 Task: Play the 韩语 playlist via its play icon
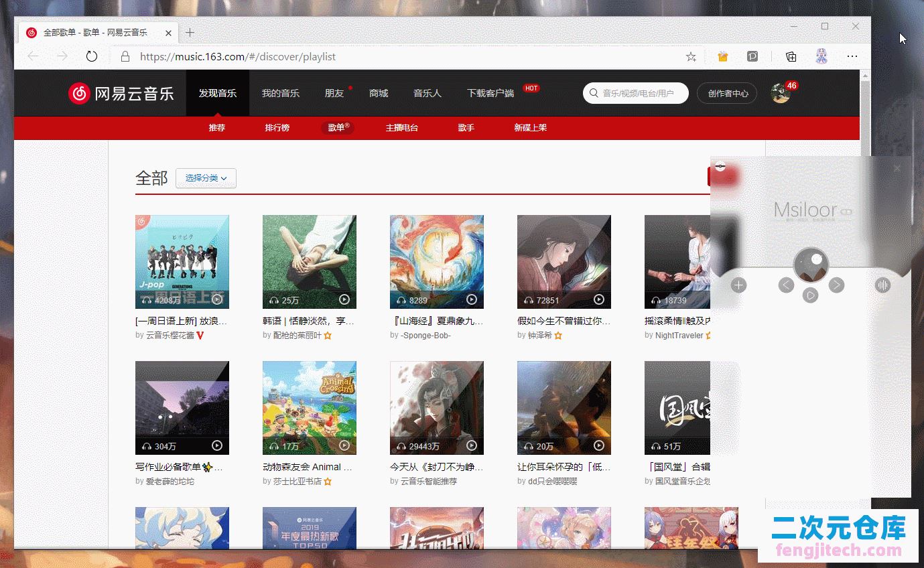click(x=344, y=300)
